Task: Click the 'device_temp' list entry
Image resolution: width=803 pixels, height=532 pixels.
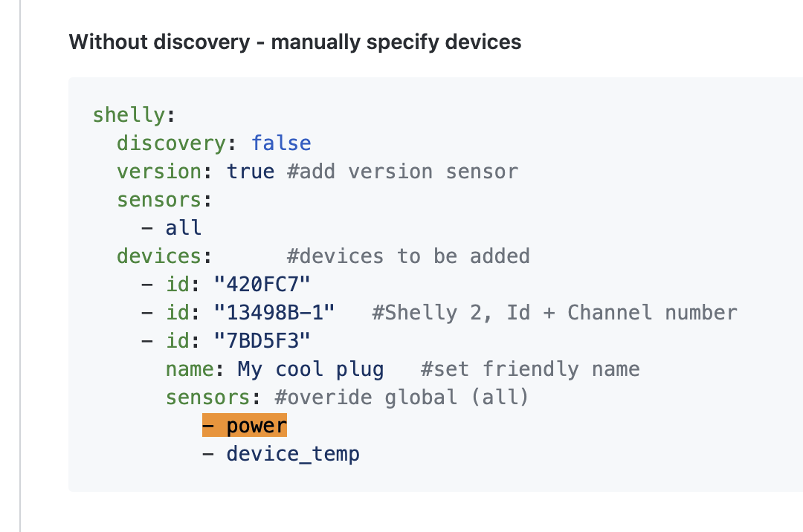Action: [293, 454]
